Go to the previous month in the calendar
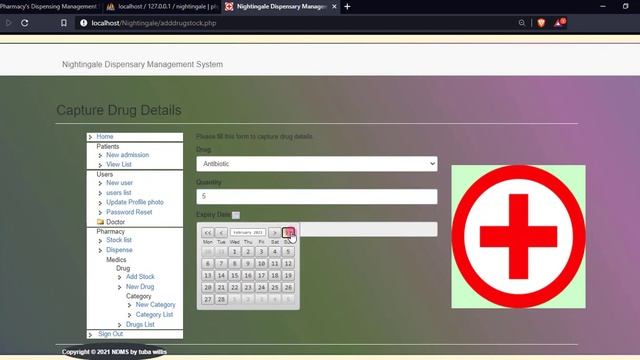This screenshot has height=360, width=640. pyautogui.click(x=221, y=233)
